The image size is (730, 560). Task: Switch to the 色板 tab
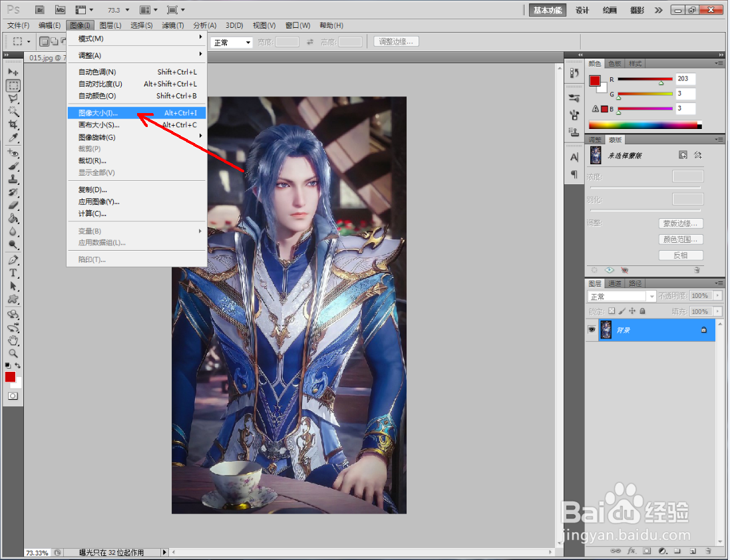click(614, 64)
